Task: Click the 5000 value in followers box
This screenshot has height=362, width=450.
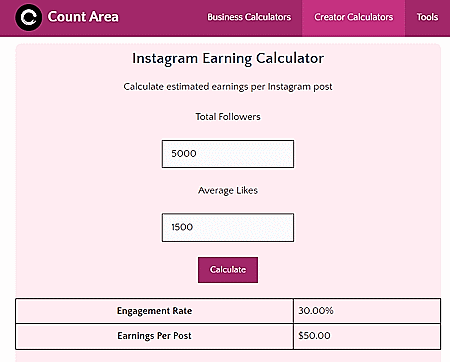Action: point(184,154)
